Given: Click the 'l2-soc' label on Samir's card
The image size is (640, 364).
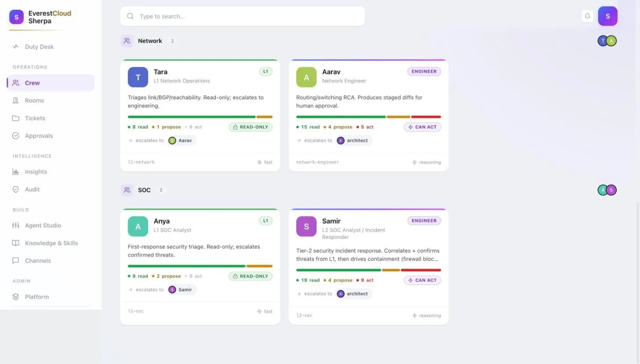Looking at the screenshot, I should tap(304, 315).
